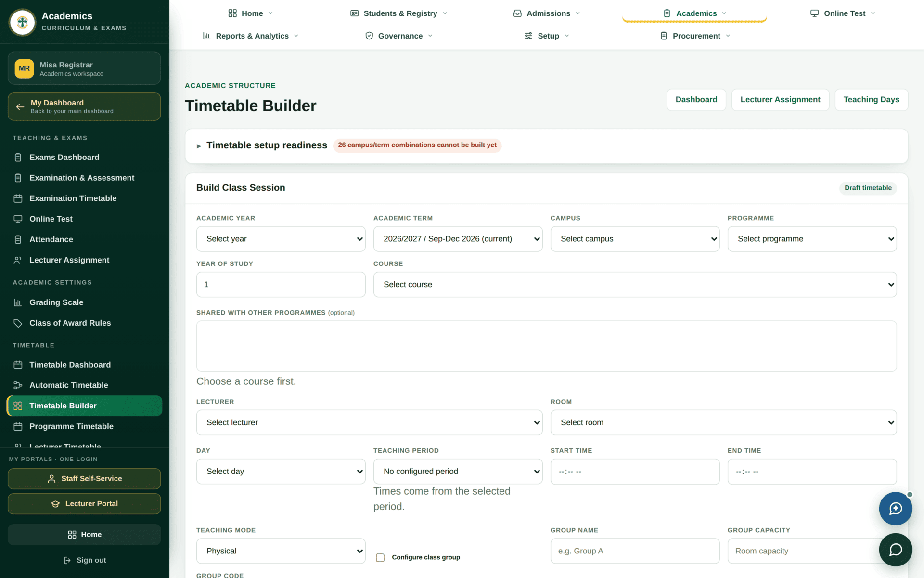Click the Academics logo emblem
Screen dimensions: 924x578
coord(22,22)
